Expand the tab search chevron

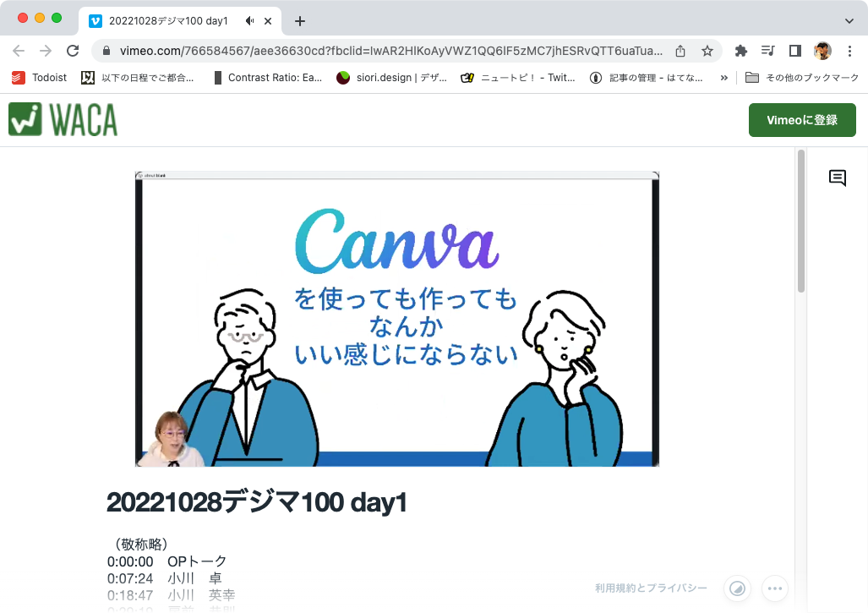click(x=849, y=21)
